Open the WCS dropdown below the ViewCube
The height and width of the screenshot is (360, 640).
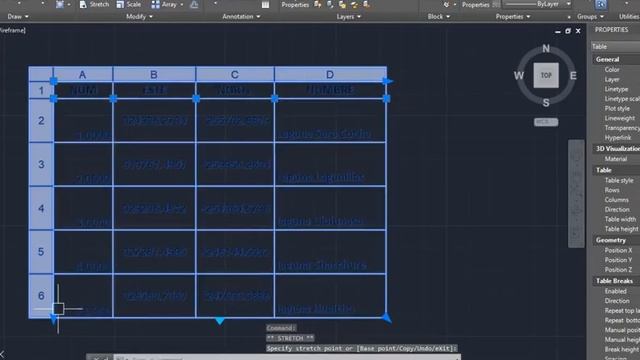[546, 122]
